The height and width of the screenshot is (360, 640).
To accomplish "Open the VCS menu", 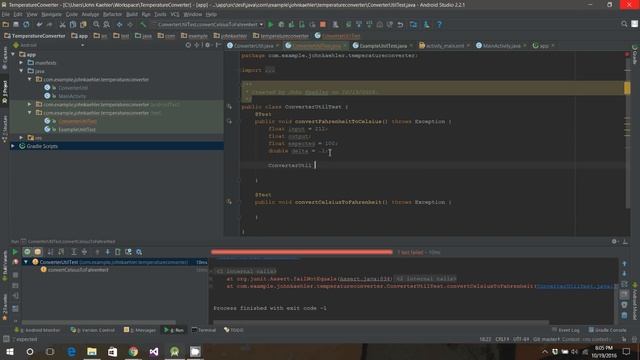I will click(175, 14).
